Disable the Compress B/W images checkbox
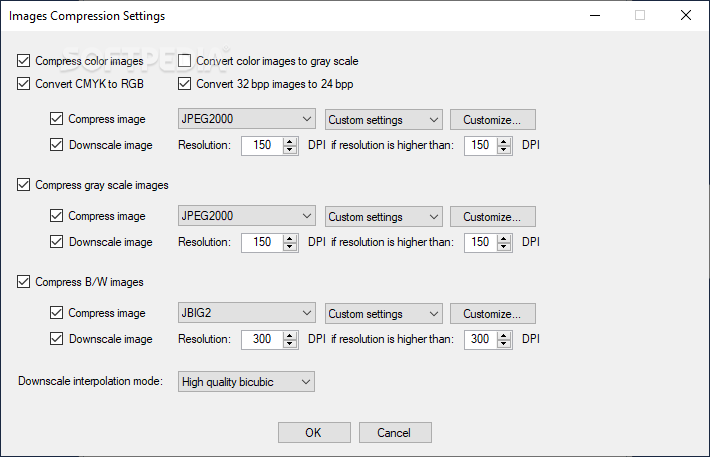Image resolution: width=710 pixels, height=457 pixels. (24, 282)
